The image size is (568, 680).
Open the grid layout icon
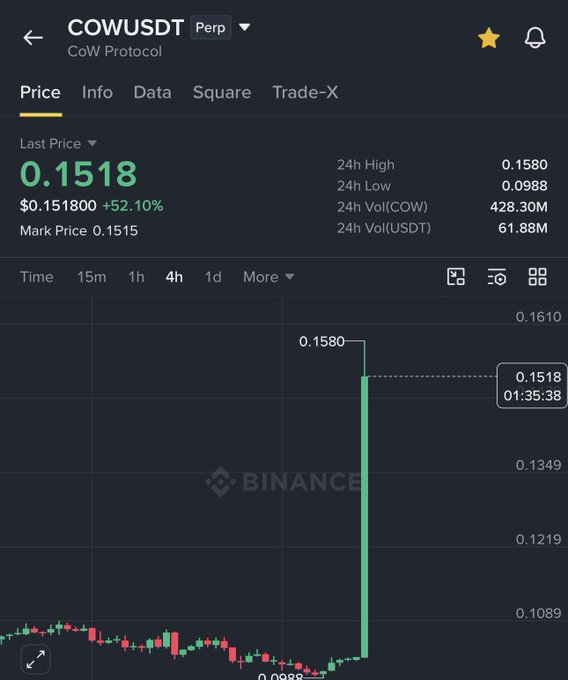538,277
